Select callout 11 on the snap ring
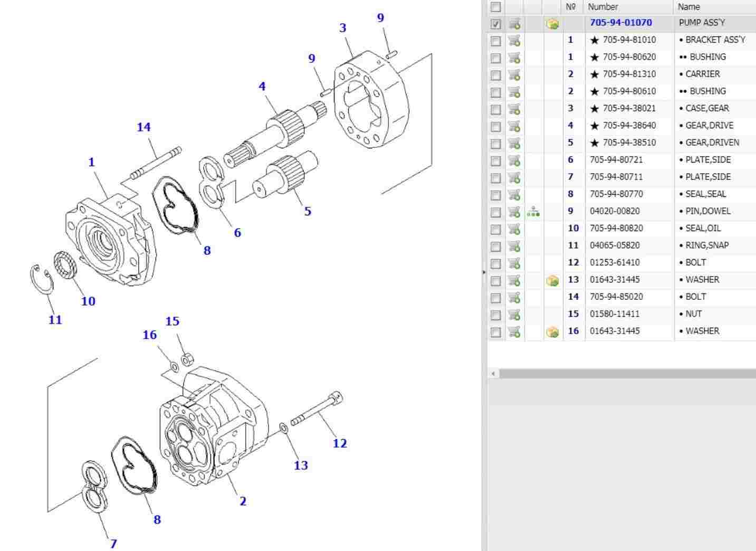Viewport: 756px width, 551px height. point(55,320)
